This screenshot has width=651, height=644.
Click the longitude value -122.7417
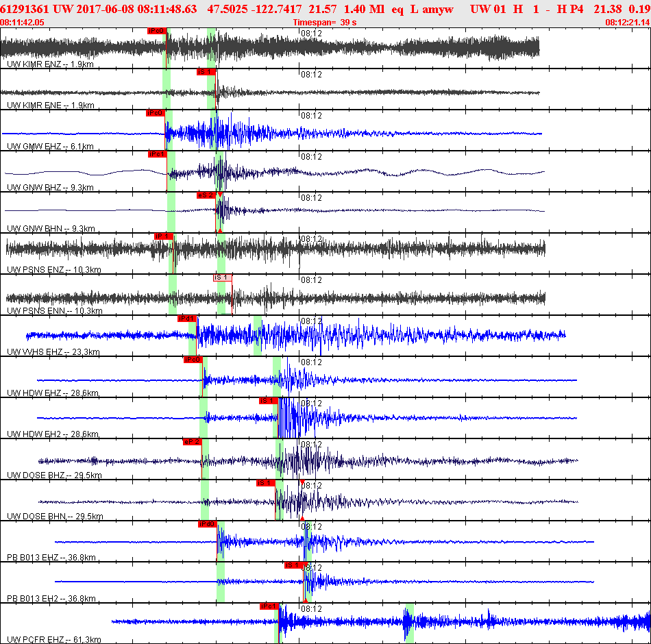click(x=280, y=9)
